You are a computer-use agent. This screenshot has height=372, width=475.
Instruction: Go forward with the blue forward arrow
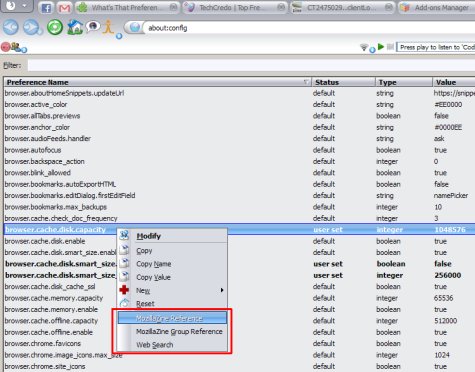(31, 28)
